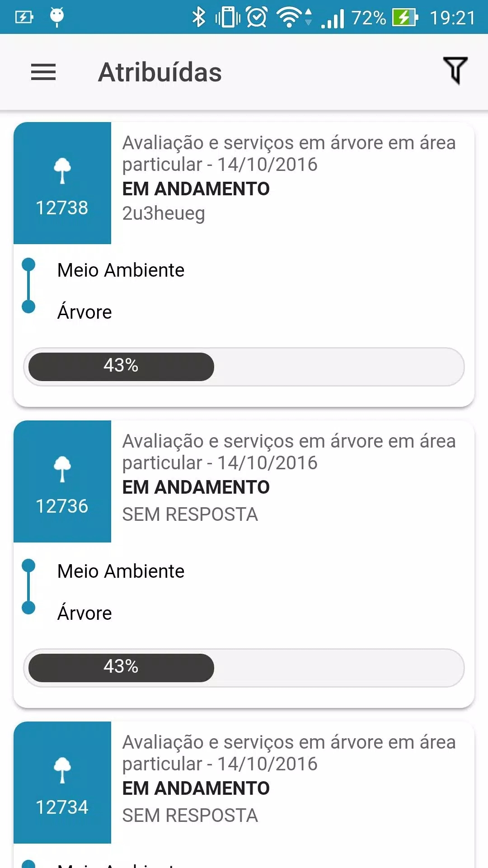The image size is (488, 868).
Task: Select Árvore in the first card
Action: (84, 312)
